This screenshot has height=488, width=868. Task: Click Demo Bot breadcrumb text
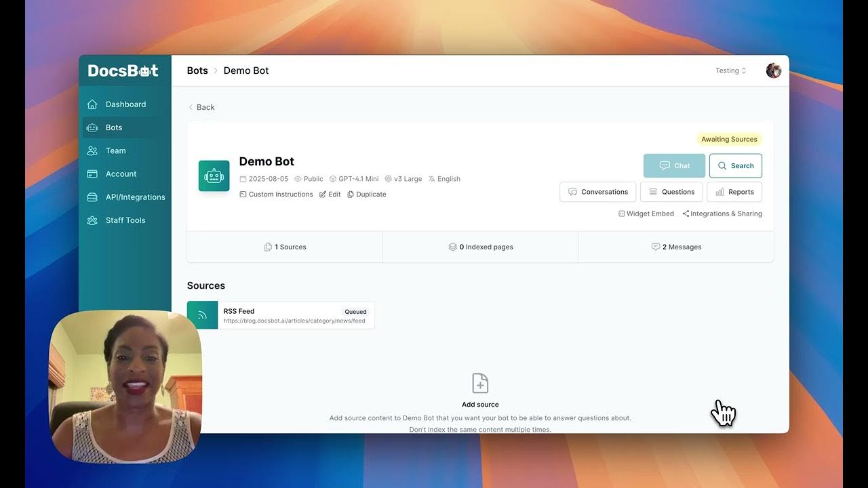pos(246,70)
